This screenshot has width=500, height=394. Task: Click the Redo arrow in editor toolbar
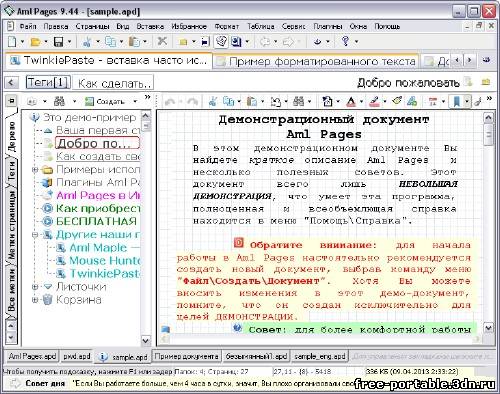[192, 101]
